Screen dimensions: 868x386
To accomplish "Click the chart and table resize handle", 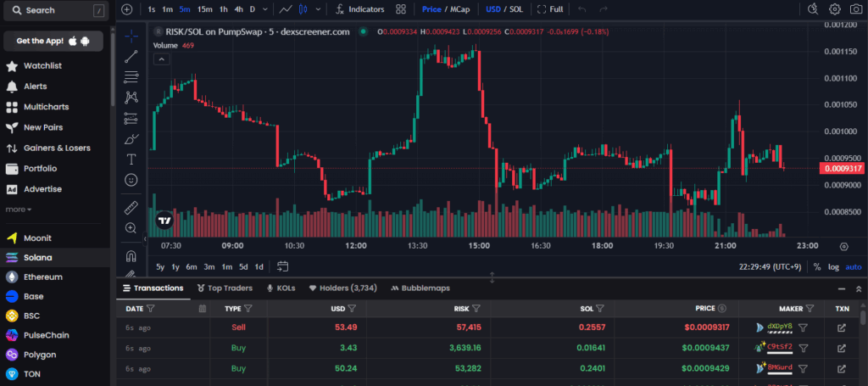I will [x=492, y=277].
